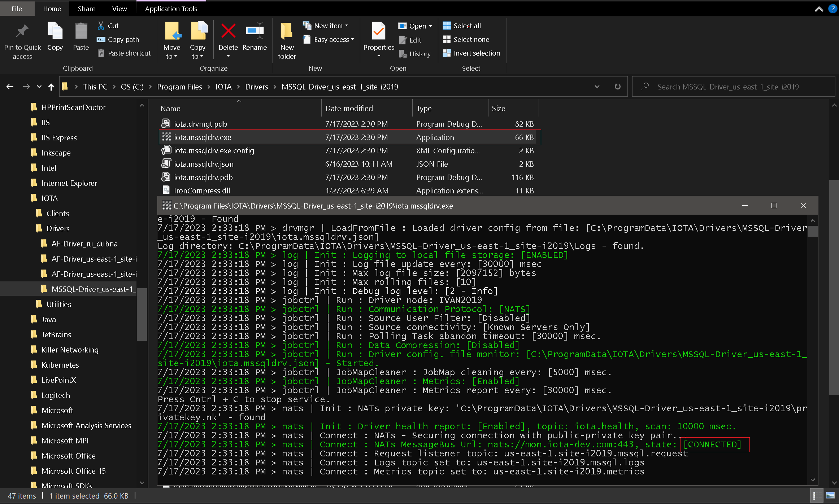Click the Rename icon

[255, 31]
